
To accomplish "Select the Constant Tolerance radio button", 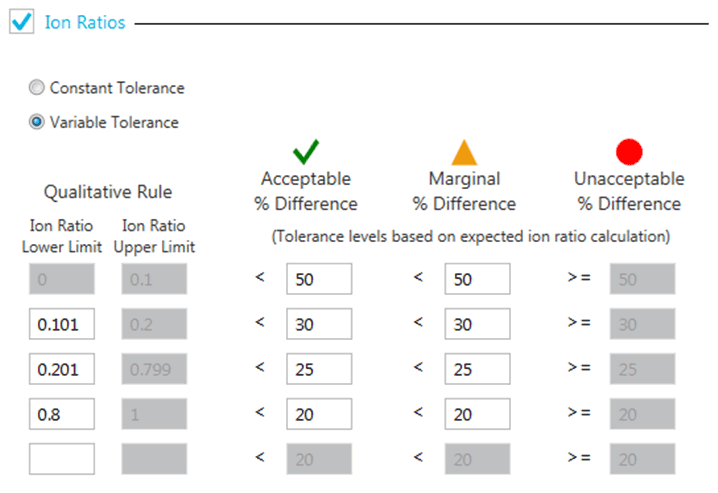I will 37,88.
